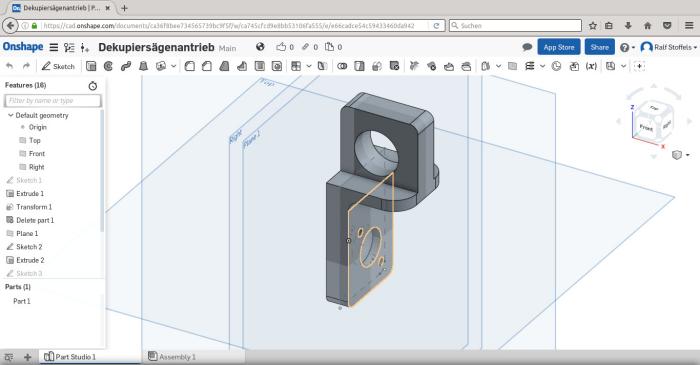Click the Undo arrow in the toolbar

point(9,66)
